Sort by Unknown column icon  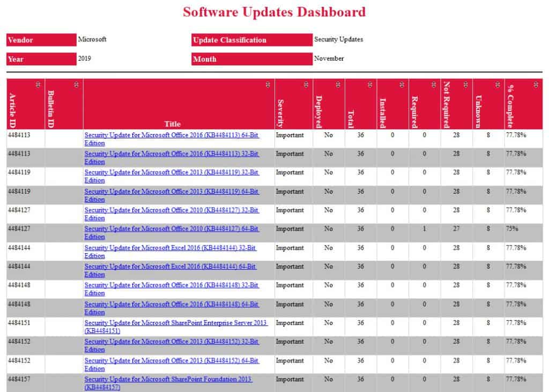(498, 84)
